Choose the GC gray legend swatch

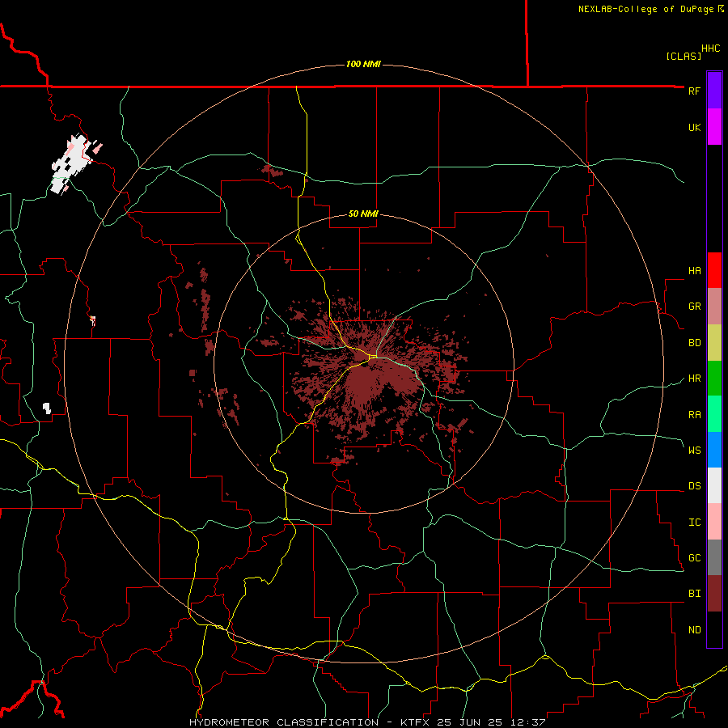tap(714, 557)
